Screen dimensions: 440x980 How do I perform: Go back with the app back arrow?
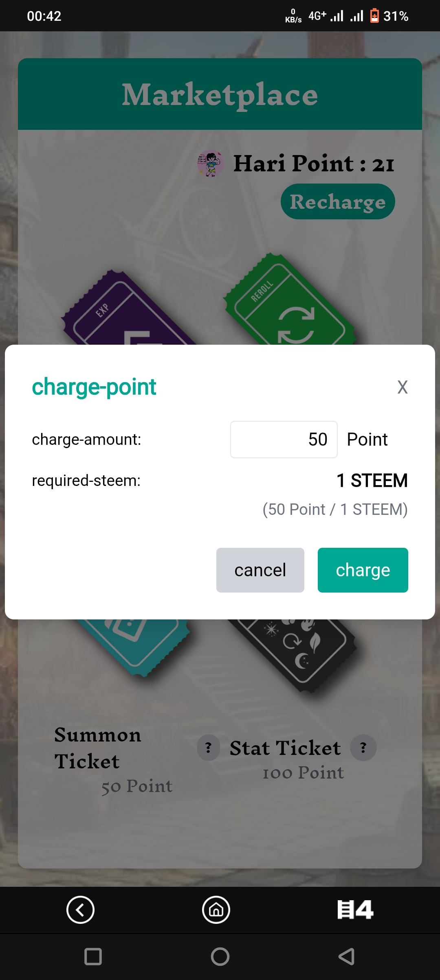tap(80, 910)
